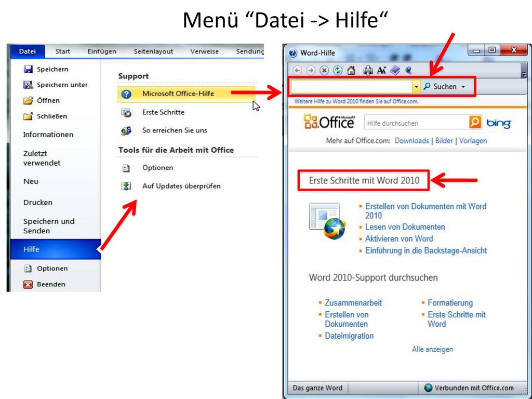Stop loading via the red X toolbar icon
Viewport: 532px width, 399px height.
click(324, 70)
